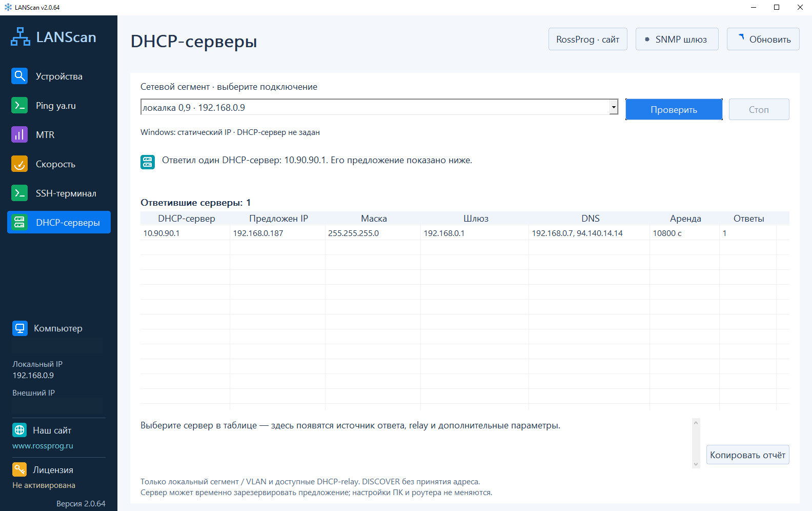812x511 pixels.
Task: Click the SNMP шлюз button
Action: pos(677,39)
